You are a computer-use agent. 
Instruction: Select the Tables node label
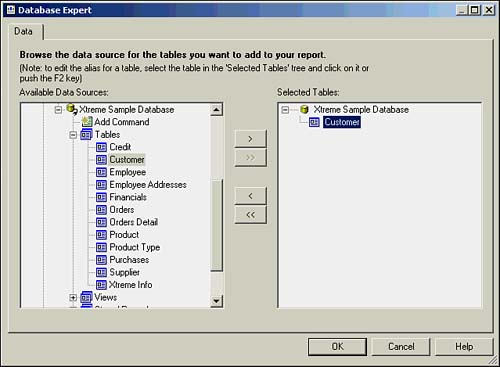pos(107,134)
